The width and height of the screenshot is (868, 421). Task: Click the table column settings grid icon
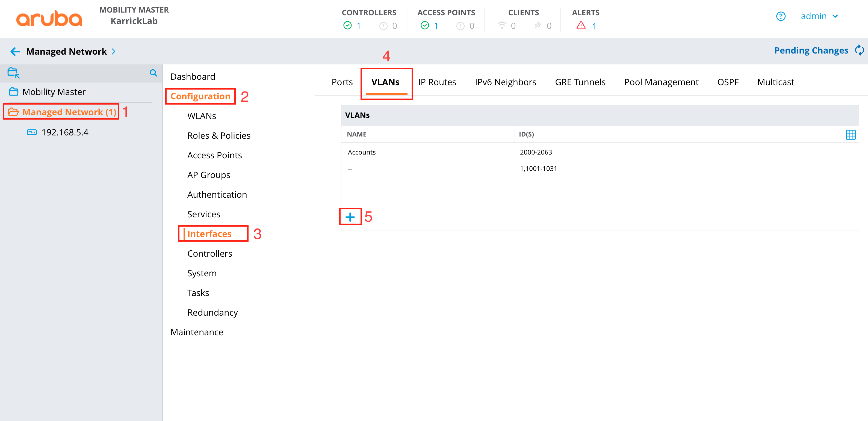850,135
